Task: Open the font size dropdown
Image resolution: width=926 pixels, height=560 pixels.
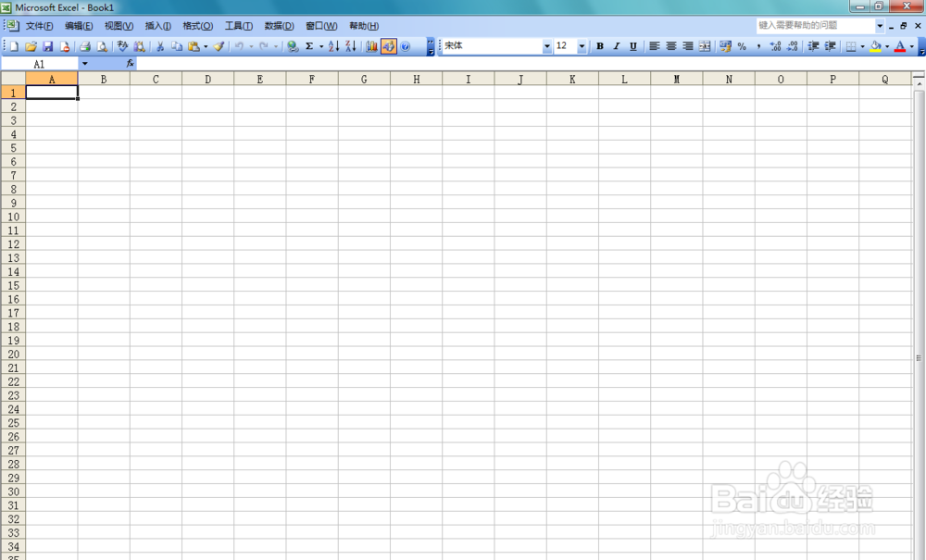Action: 582,45
